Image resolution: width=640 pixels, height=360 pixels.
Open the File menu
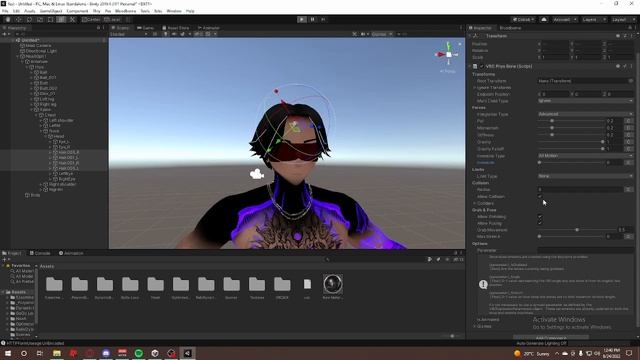coord(5,11)
